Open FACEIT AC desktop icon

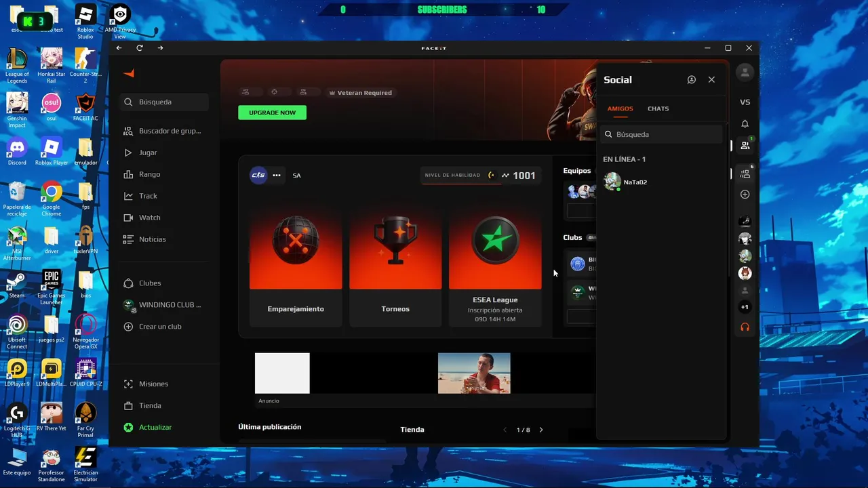point(85,107)
